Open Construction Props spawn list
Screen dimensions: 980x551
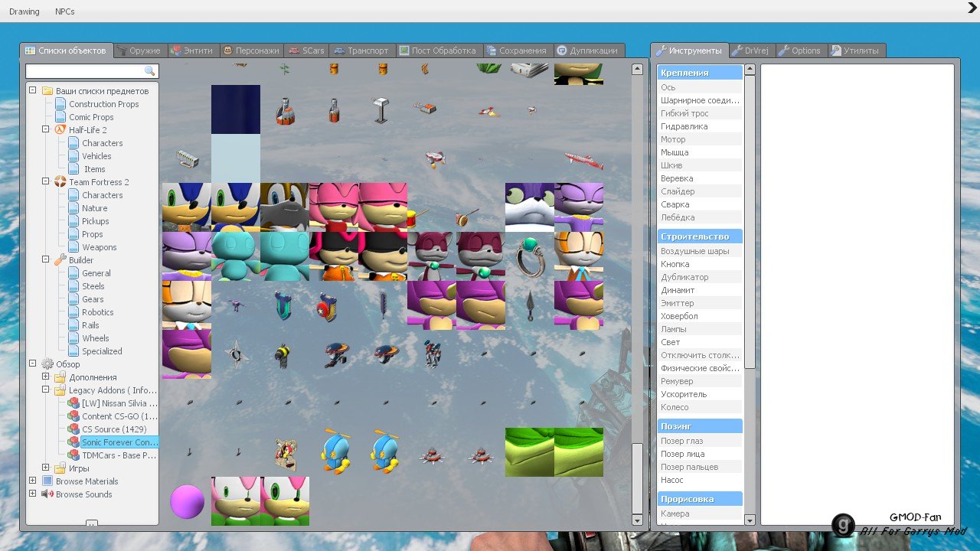103,104
